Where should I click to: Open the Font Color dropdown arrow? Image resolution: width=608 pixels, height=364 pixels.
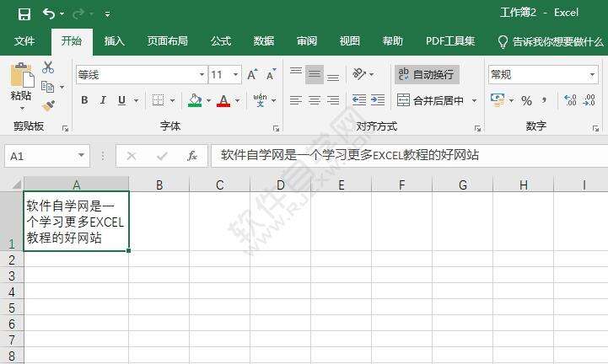coord(237,101)
